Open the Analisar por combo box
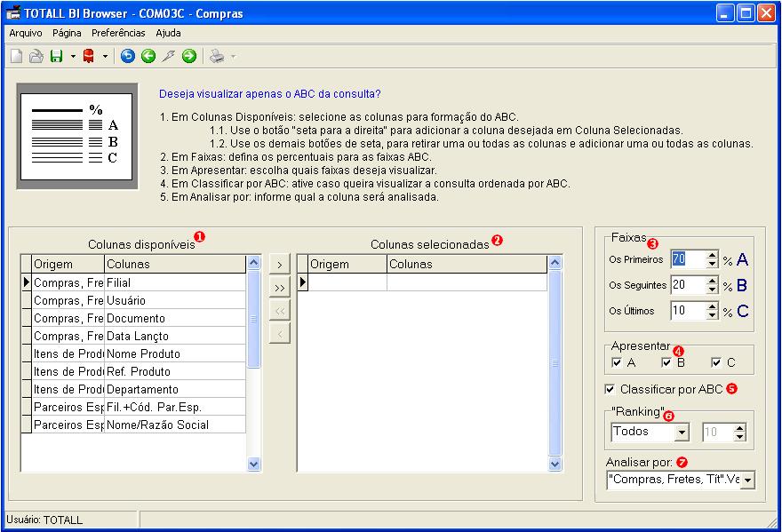This screenshot has width=782, height=532. (x=747, y=480)
